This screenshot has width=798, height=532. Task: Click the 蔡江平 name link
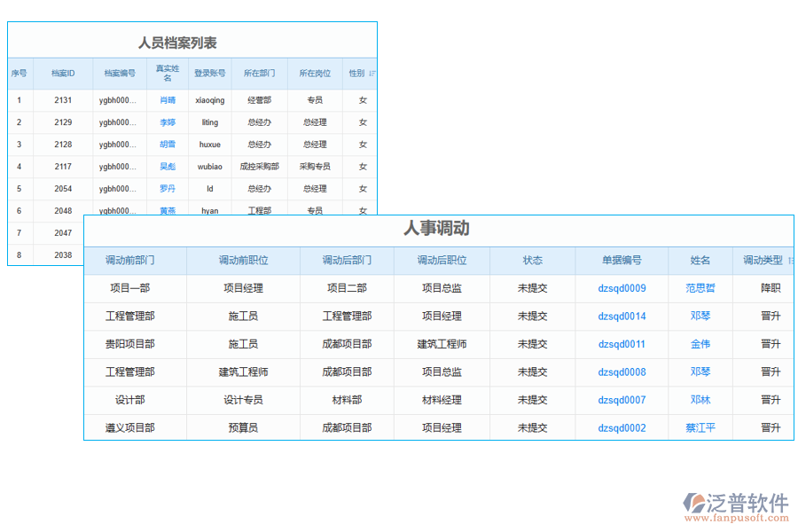[x=700, y=427]
